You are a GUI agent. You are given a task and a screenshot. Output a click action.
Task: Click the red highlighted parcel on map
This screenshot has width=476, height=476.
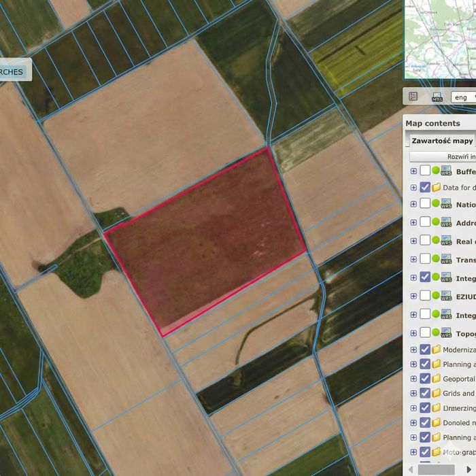pos(205,243)
